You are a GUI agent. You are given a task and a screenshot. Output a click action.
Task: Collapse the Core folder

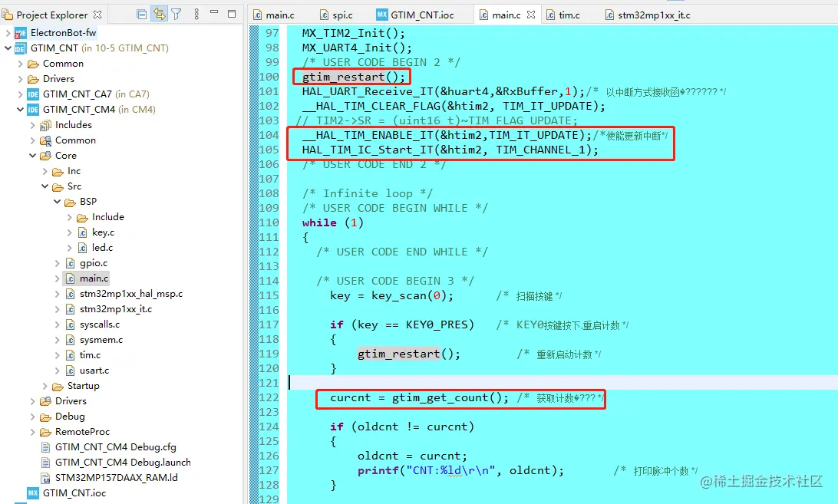(x=32, y=156)
